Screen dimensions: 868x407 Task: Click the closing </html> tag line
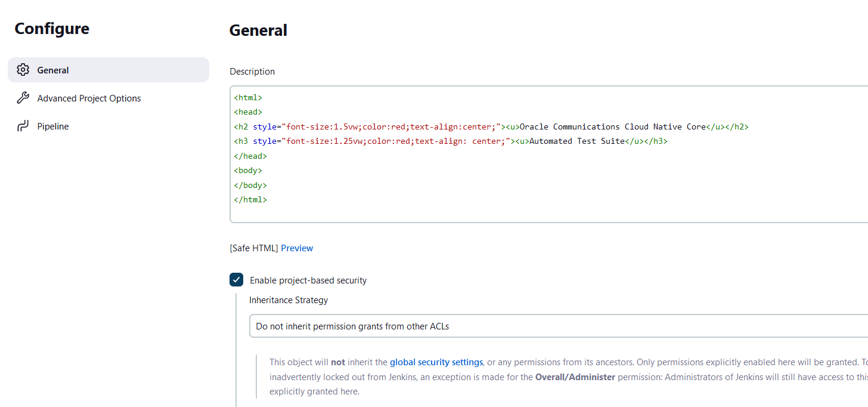click(x=250, y=200)
